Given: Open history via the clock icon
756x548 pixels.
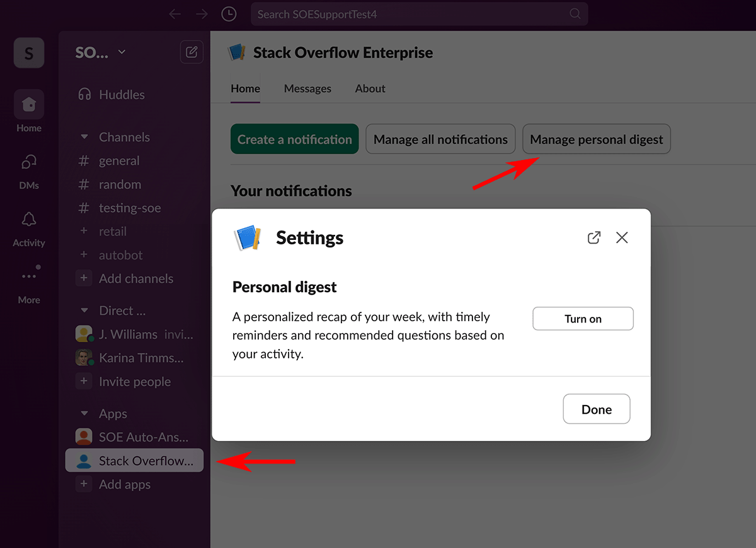Looking at the screenshot, I should coord(229,14).
